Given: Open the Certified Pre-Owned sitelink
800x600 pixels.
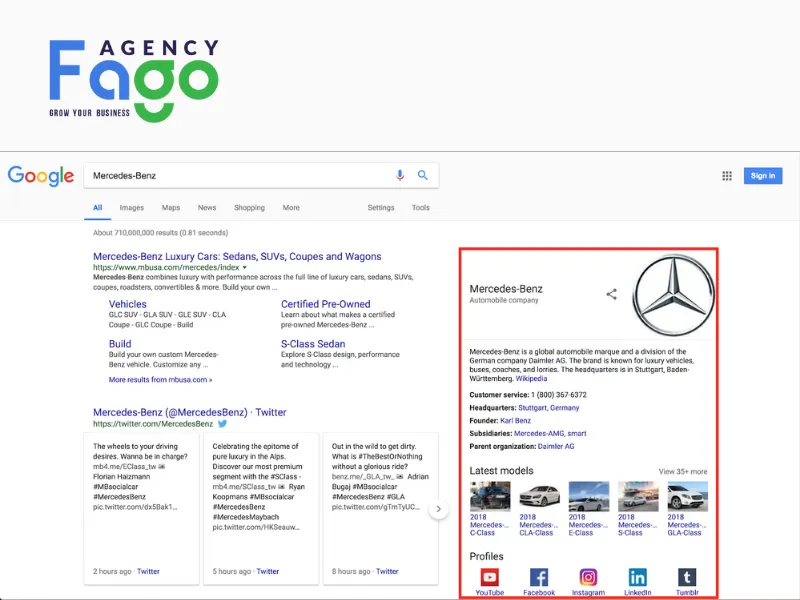Looking at the screenshot, I should 326,304.
